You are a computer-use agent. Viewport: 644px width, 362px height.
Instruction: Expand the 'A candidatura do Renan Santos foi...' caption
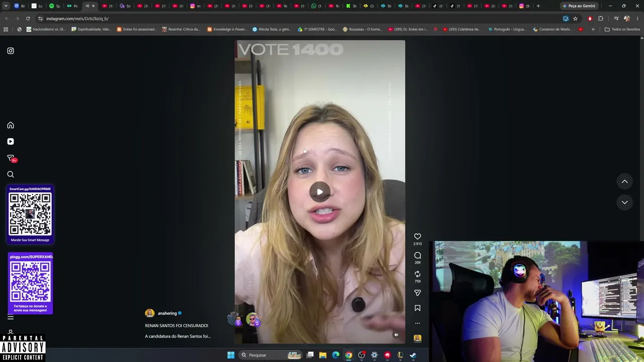(178, 336)
